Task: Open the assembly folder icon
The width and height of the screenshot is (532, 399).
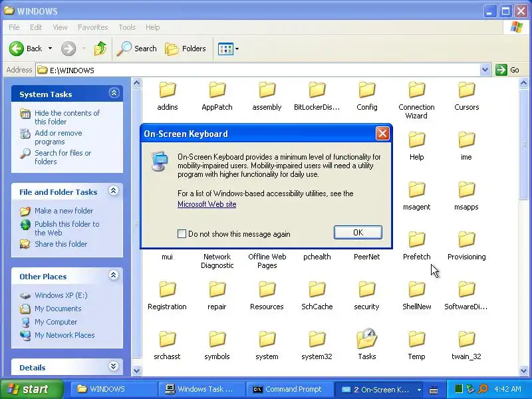Action: [267, 90]
